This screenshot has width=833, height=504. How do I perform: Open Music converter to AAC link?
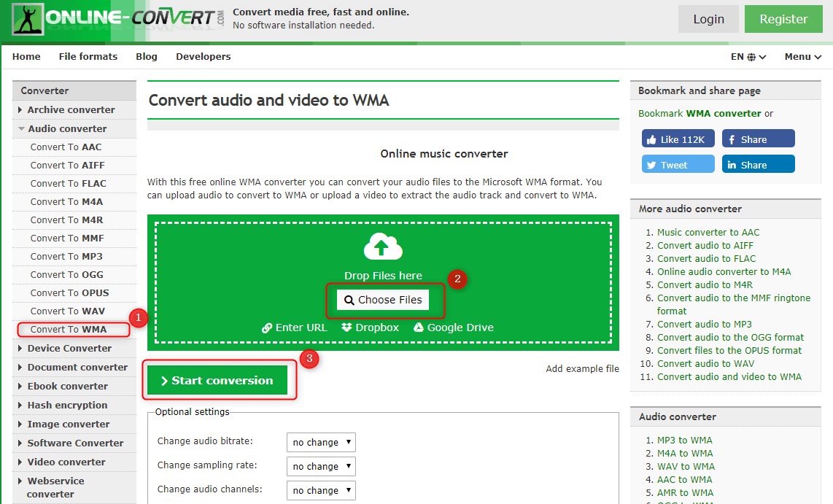pyautogui.click(x=708, y=232)
